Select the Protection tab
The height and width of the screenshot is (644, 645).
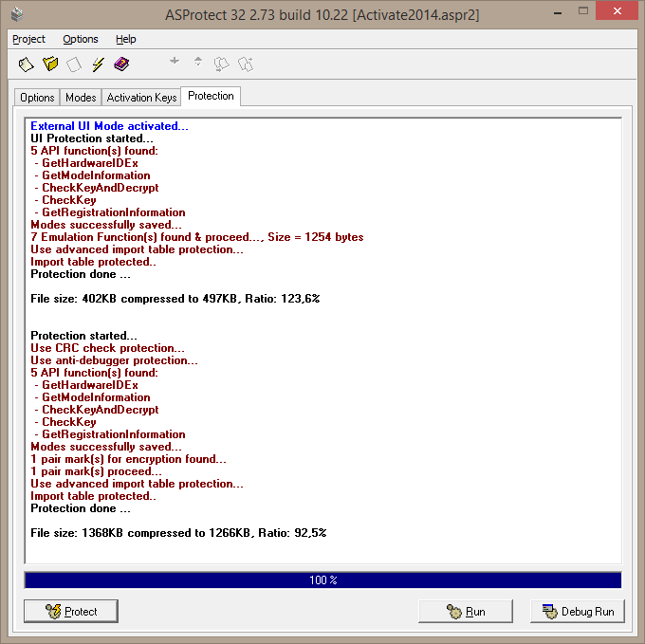pyautogui.click(x=211, y=96)
